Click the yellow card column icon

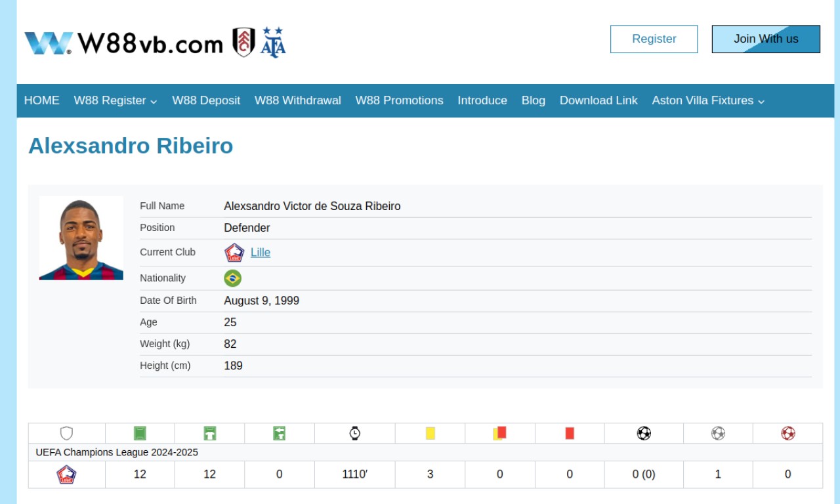pos(430,433)
